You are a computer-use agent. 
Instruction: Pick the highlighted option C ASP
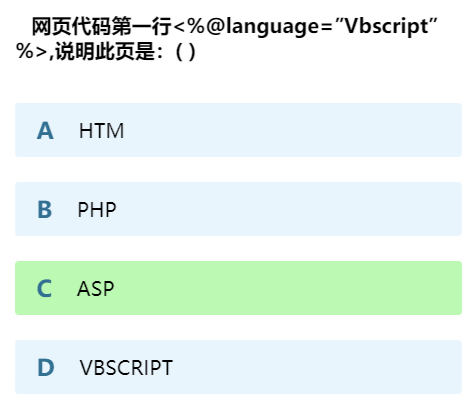tap(238, 288)
